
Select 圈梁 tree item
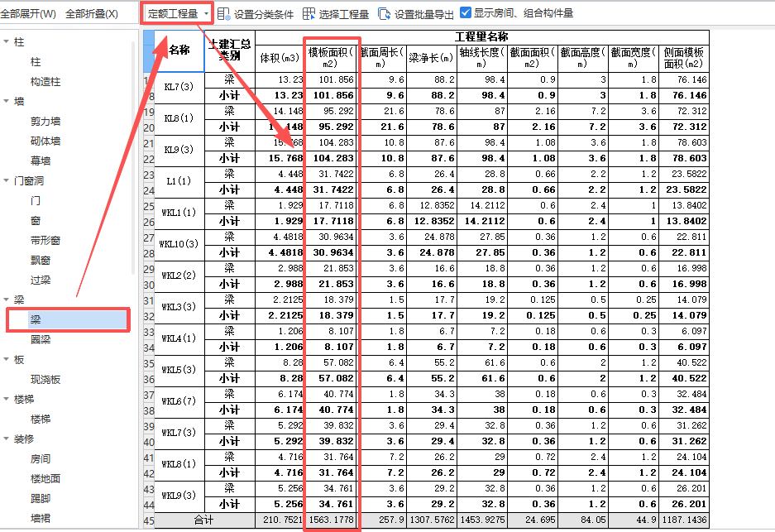(41, 340)
